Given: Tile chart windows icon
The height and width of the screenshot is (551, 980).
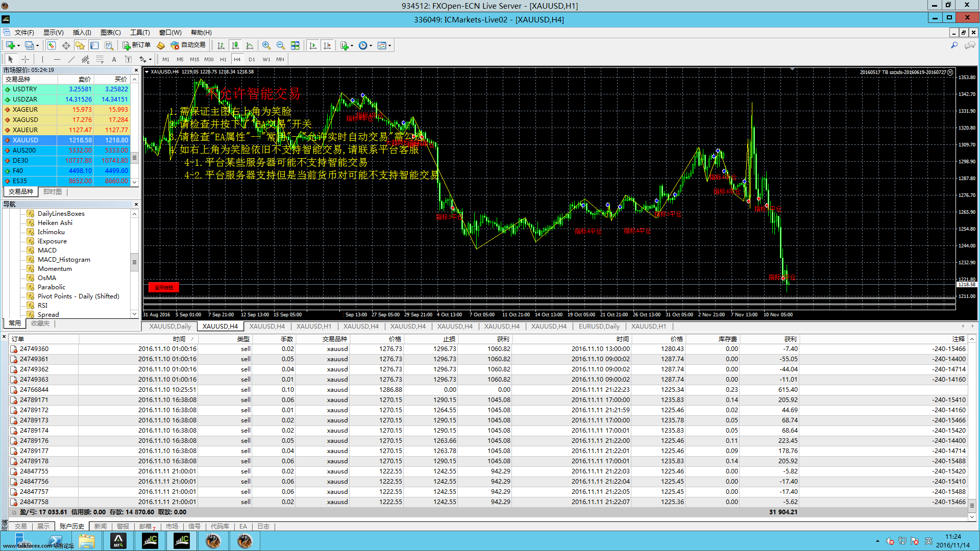Looking at the screenshot, I should (x=295, y=45).
